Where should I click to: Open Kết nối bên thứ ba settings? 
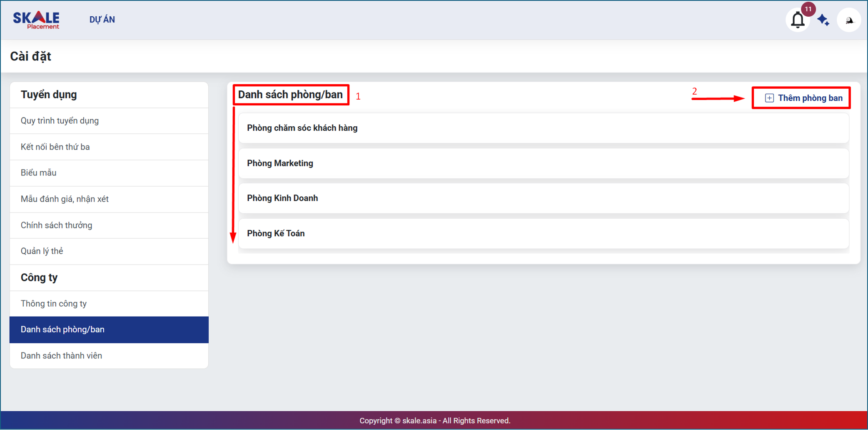pyautogui.click(x=55, y=147)
